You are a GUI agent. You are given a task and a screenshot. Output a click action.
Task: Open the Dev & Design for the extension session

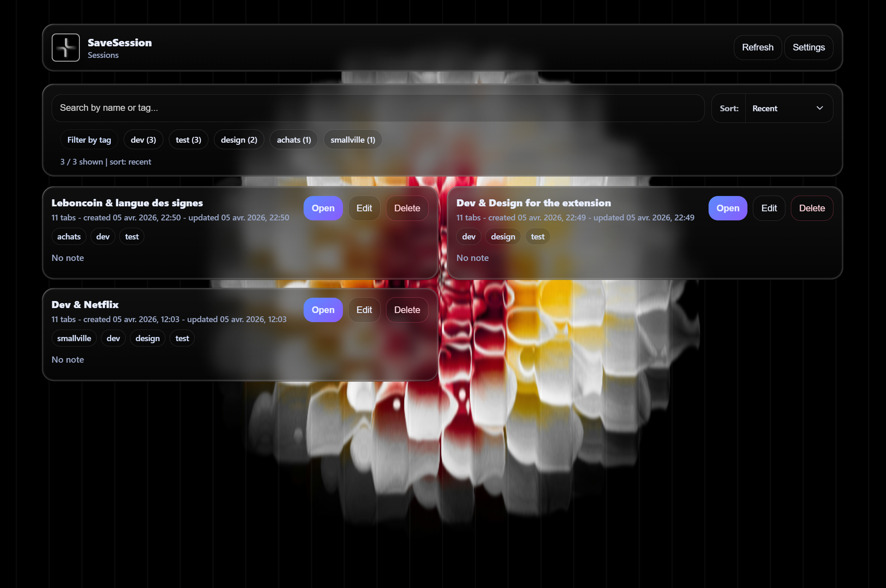pos(728,208)
